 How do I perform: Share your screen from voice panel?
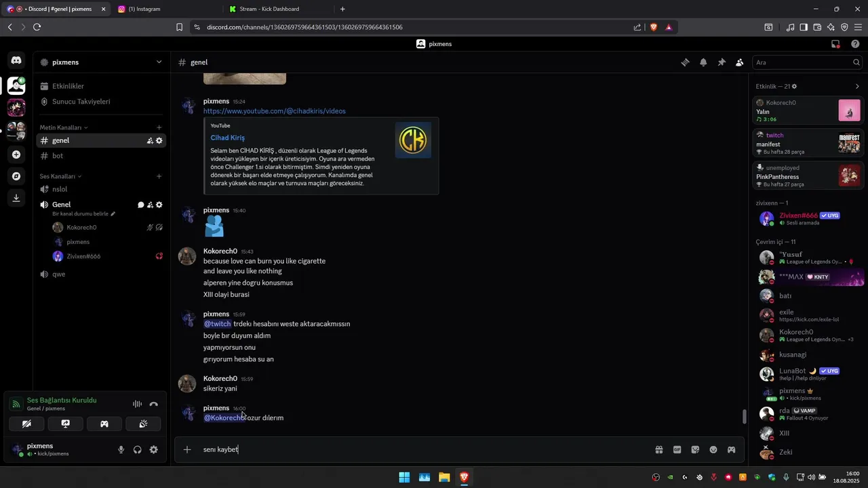[66, 424]
